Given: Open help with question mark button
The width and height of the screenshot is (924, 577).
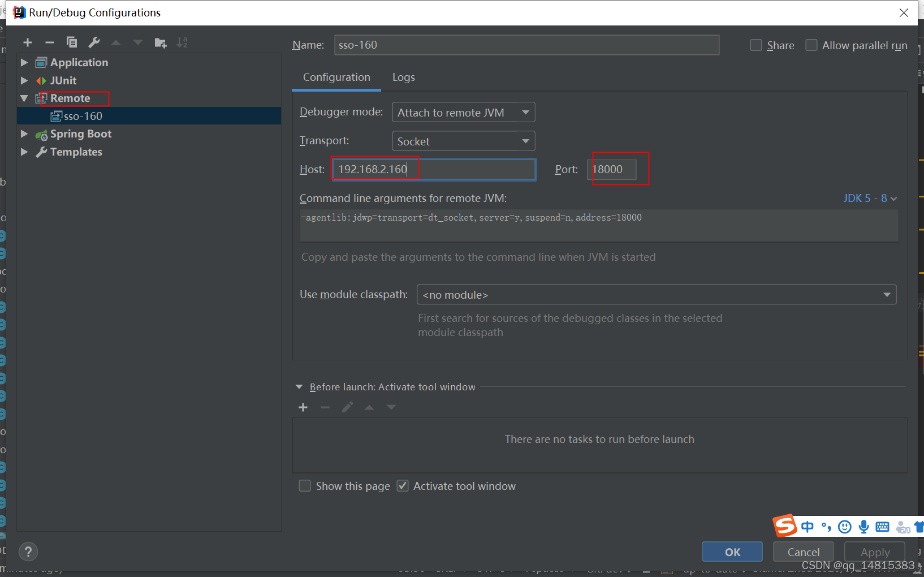Looking at the screenshot, I should pyautogui.click(x=28, y=552).
